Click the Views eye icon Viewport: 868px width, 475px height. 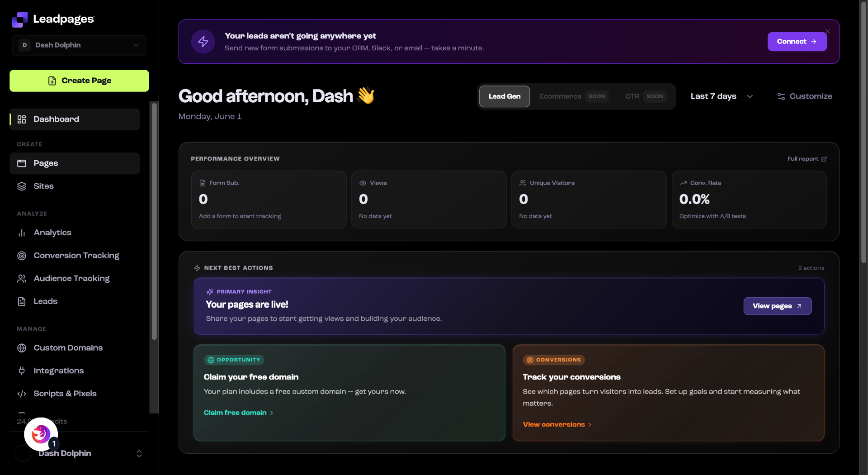pyautogui.click(x=363, y=183)
